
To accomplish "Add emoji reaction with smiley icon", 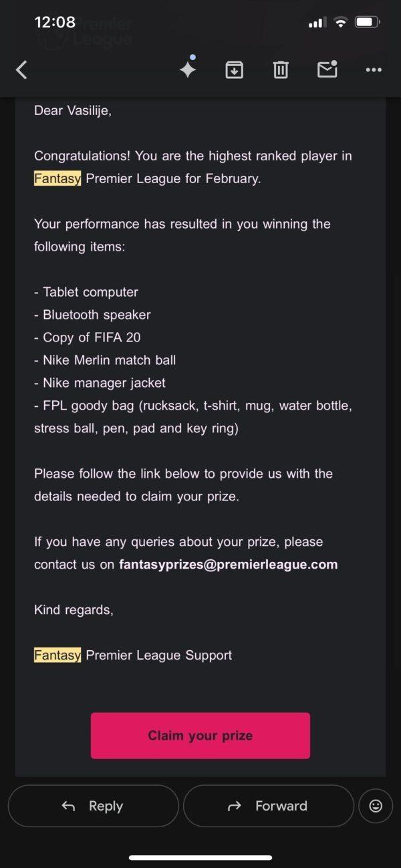I will pos(376,806).
